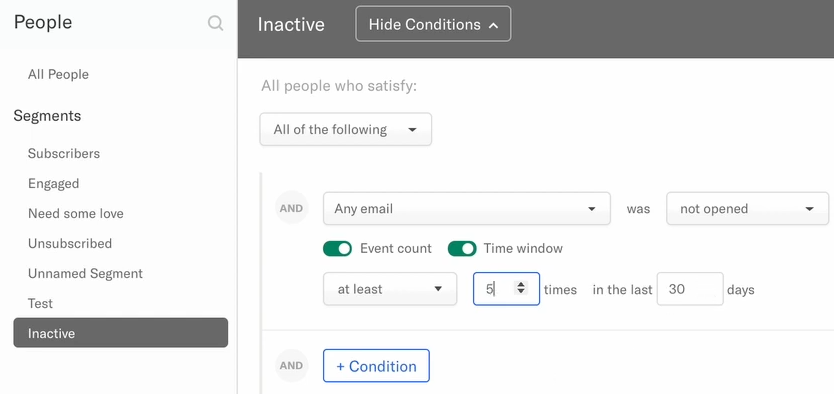Click the AND badge beside Any email

[291, 208]
